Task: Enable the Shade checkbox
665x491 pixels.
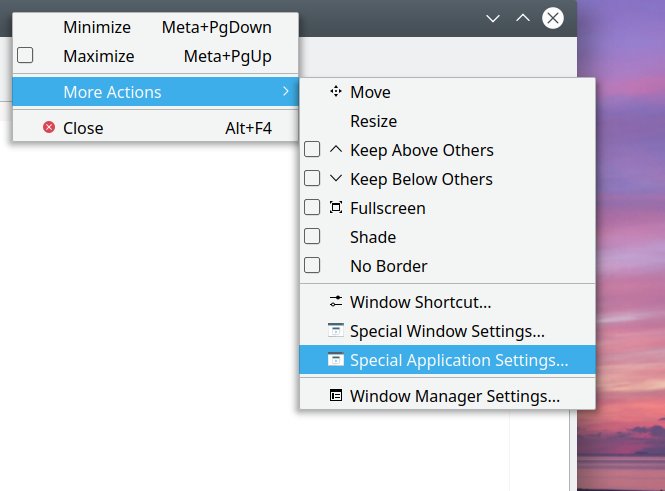Action: point(312,237)
